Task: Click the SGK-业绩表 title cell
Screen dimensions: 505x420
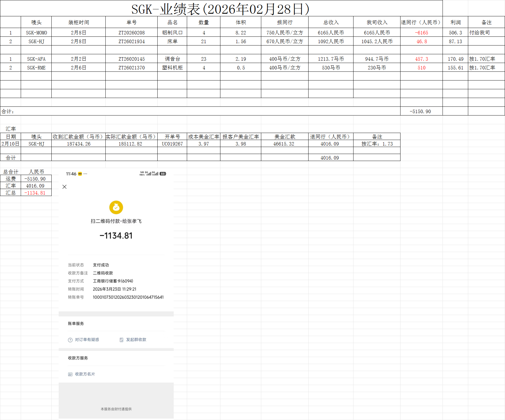Action: (x=221, y=9)
